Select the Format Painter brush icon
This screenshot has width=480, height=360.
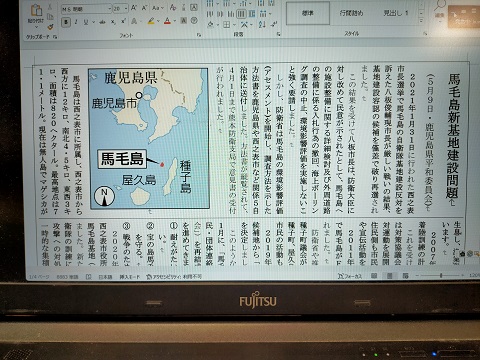point(50,26)
